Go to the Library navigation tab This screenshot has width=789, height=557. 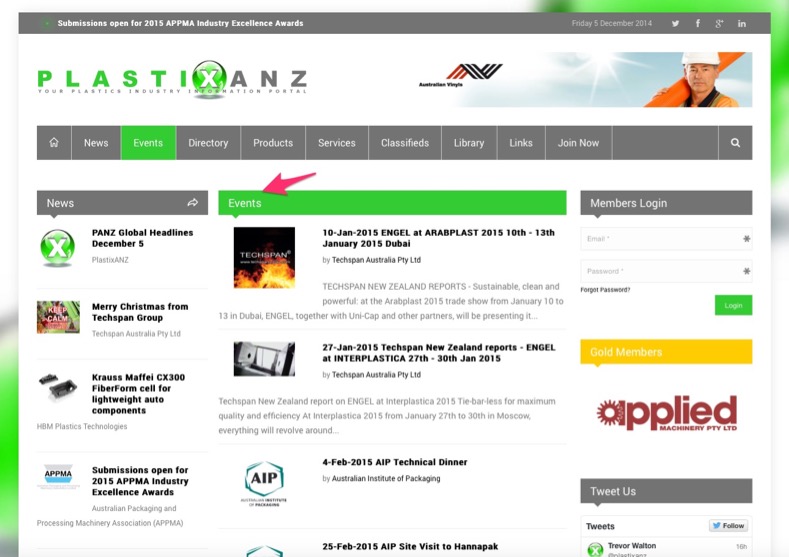click(468, 143)
